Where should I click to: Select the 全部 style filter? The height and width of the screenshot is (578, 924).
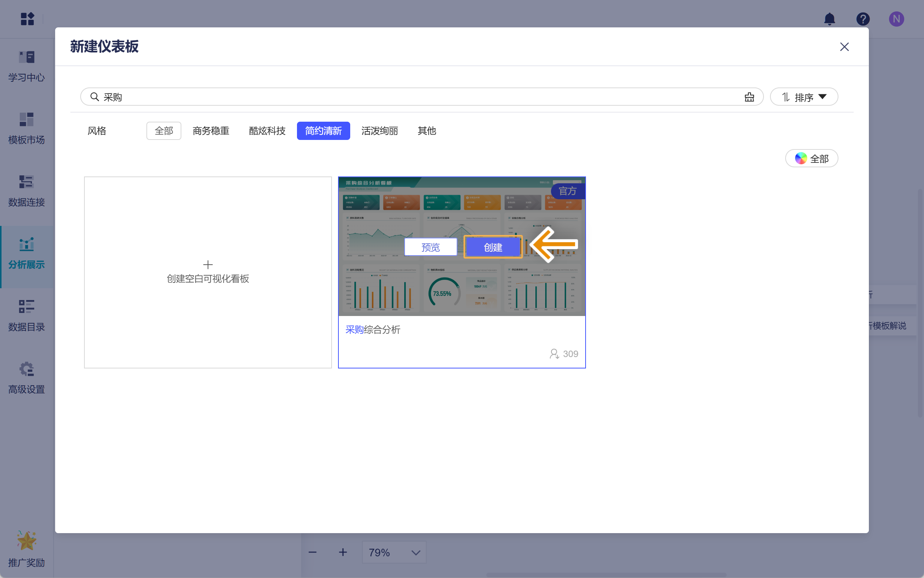point(164,131)
